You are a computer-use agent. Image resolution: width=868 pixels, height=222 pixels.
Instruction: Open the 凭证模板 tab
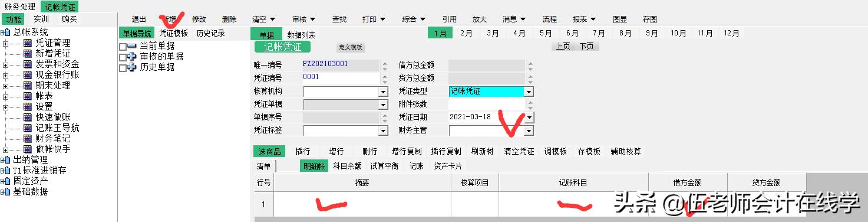[x=174, y=34]
